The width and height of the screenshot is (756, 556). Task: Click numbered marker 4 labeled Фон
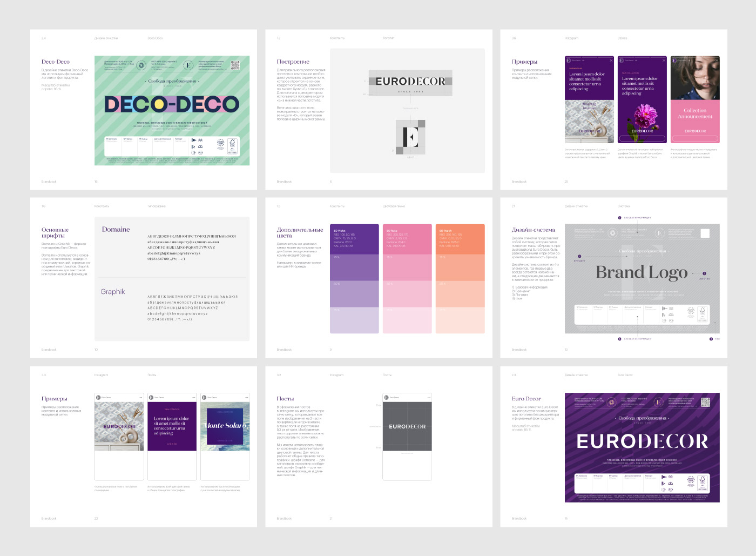click(711, 339)
